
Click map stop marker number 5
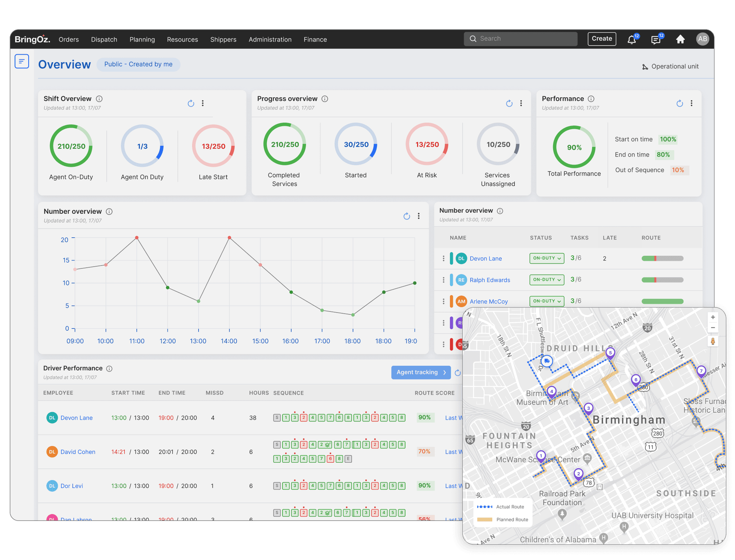610,353
